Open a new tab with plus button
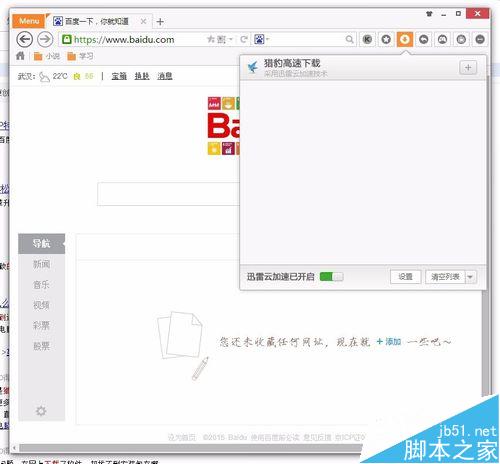The width and height of the screenshot is (500, 464). [x=160, y=22]
